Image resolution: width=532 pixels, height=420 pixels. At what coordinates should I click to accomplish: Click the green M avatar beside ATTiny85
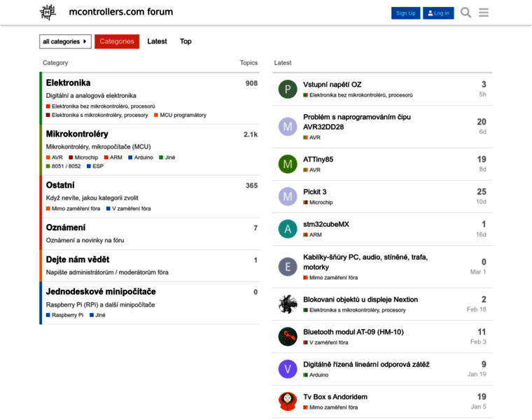pos(288,164)
